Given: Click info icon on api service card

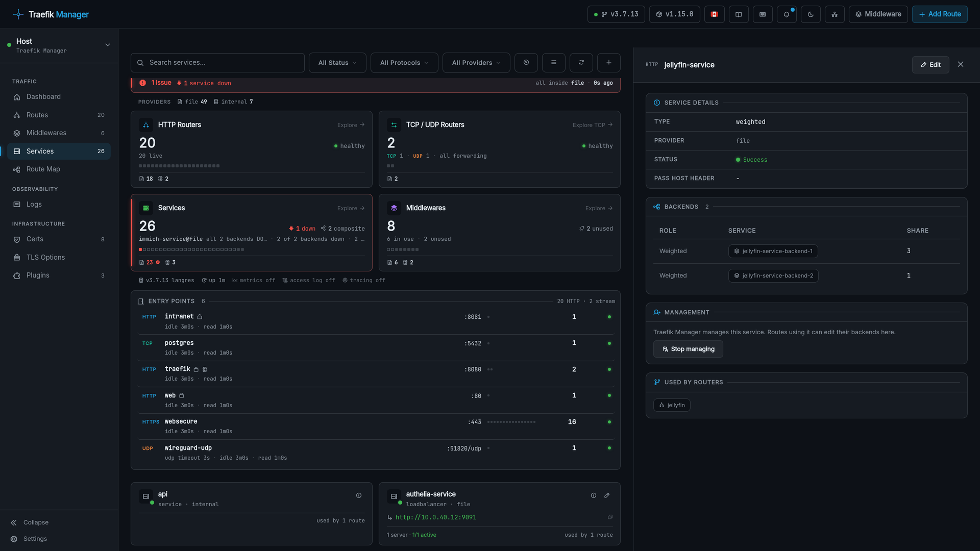Looking at the screenshot, I should [x=359, y=495].
